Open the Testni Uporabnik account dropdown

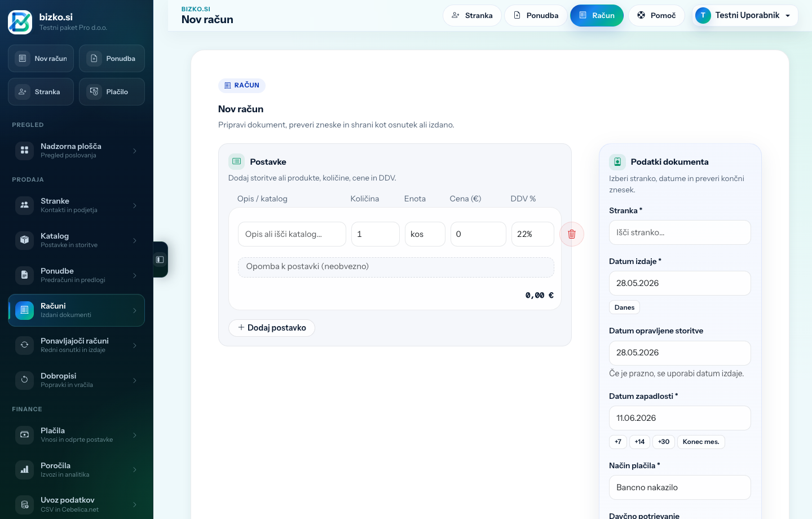point(745,15)
